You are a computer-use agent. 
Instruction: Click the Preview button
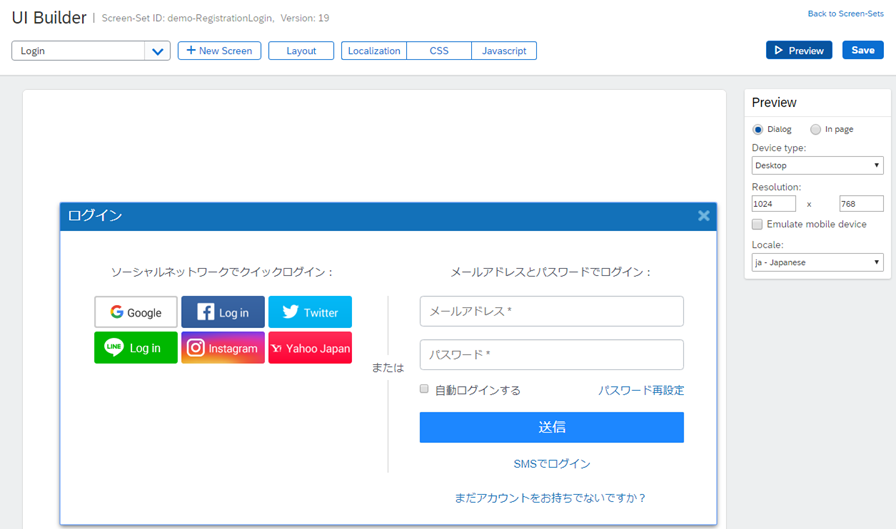pos(799,50)
